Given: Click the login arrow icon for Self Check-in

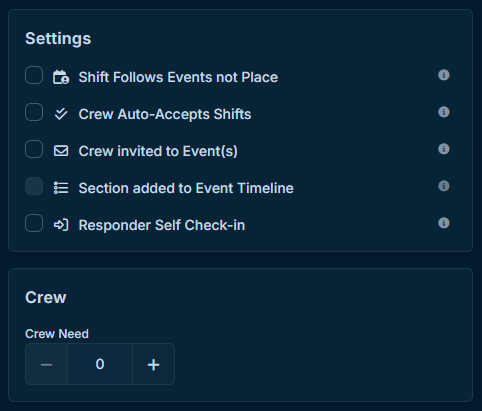Looking at the screenshot, I should click(61, 225).
